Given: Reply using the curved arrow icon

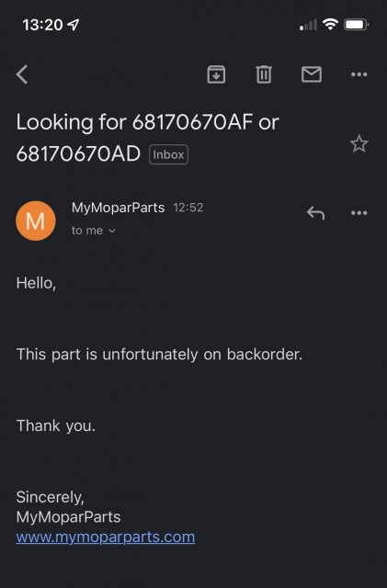Looking at the screenshot, I should pos(315,213).
